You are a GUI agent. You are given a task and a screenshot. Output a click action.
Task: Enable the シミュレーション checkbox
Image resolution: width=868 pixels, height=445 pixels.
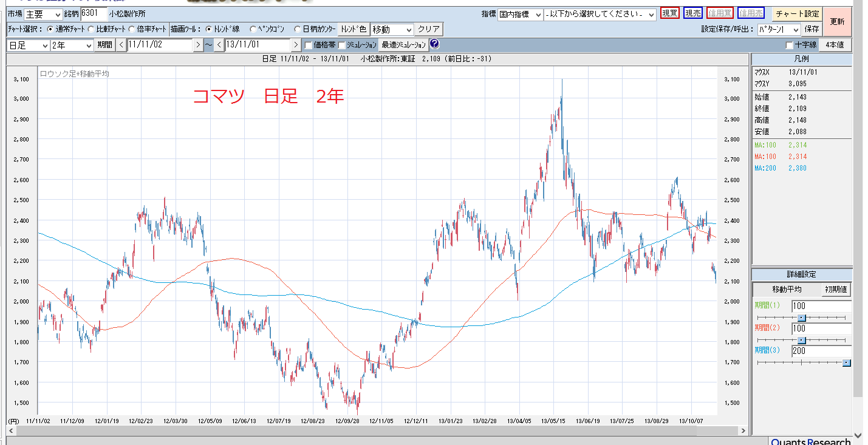point(341,45)
